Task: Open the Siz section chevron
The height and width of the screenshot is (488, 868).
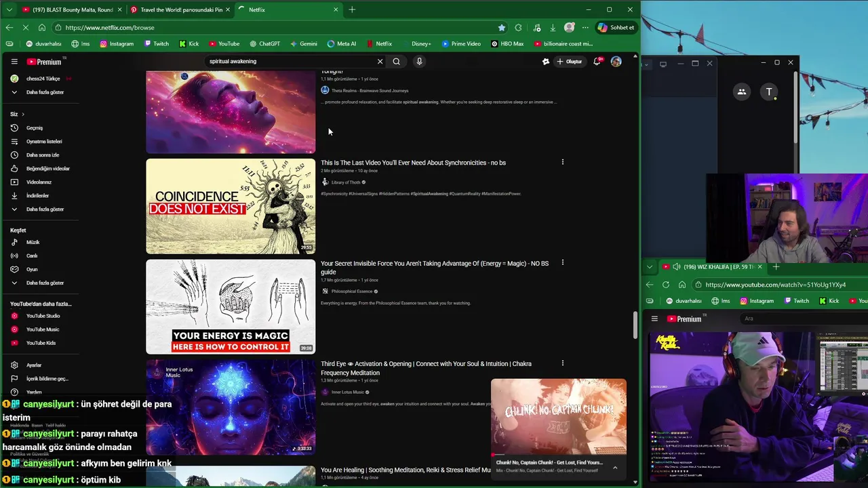Action: (x=22, y=115)
